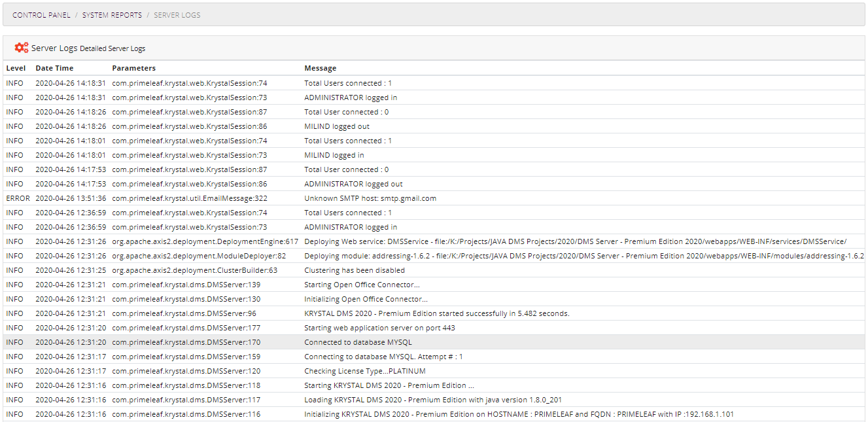Viewport: 868px width, 422px height.
Task: Click the Starting Open Office Connector entry
Action: 361,284
